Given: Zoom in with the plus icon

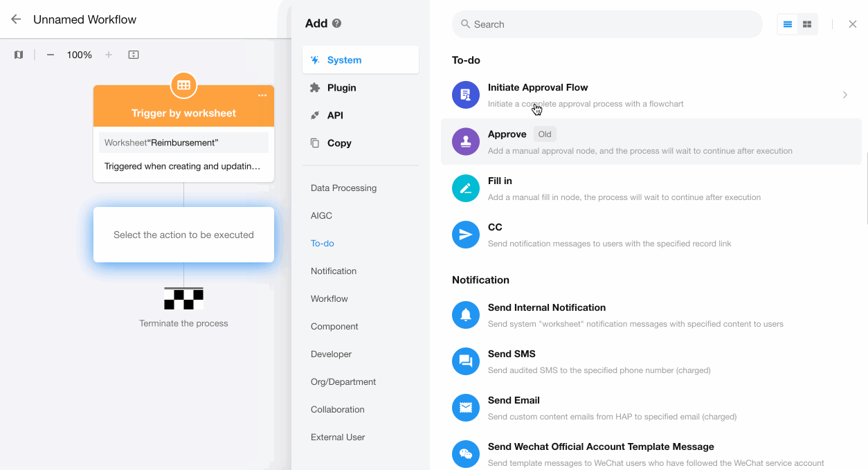Looking at the screenshot, I should [109, 55].
